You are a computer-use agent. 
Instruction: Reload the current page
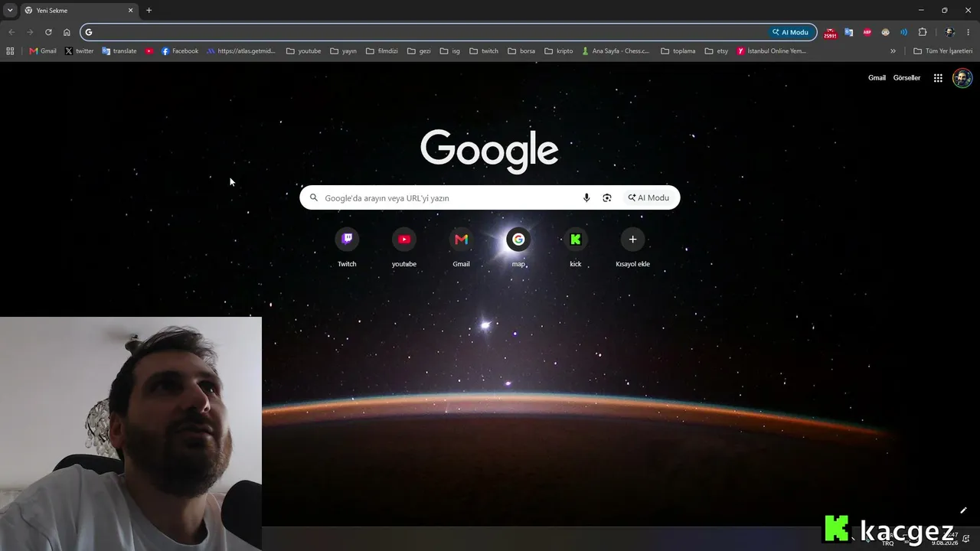pos(48,32)
